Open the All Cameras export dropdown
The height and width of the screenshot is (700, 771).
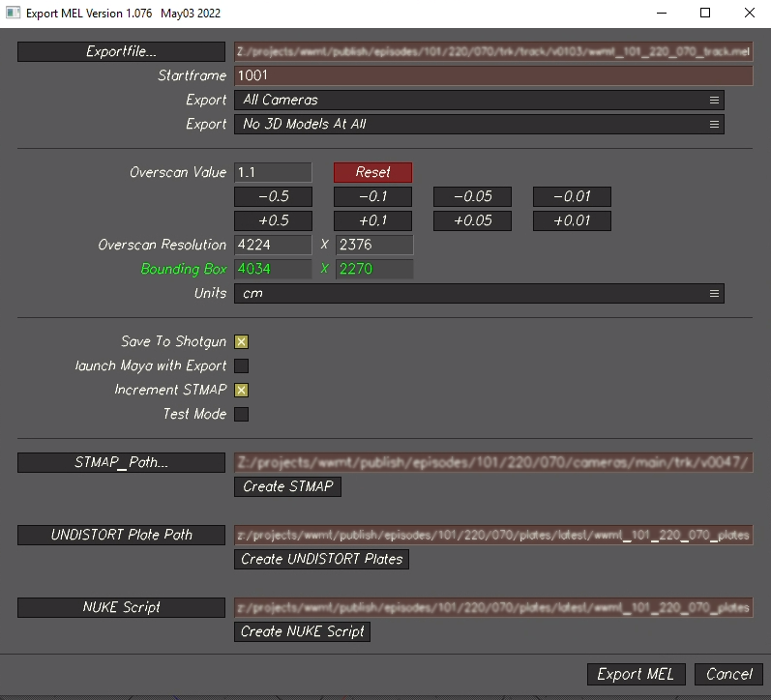(x=478, y=100)
